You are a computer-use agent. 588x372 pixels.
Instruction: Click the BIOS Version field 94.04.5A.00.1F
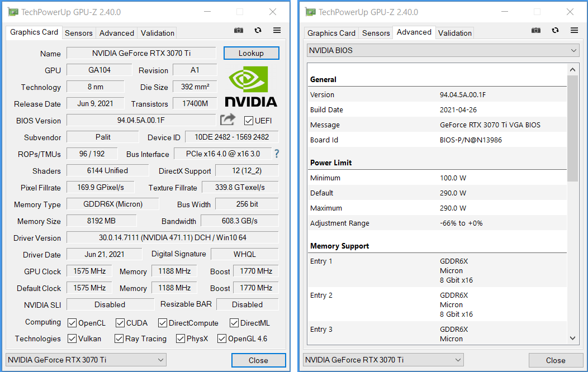[x=141, y=120]
